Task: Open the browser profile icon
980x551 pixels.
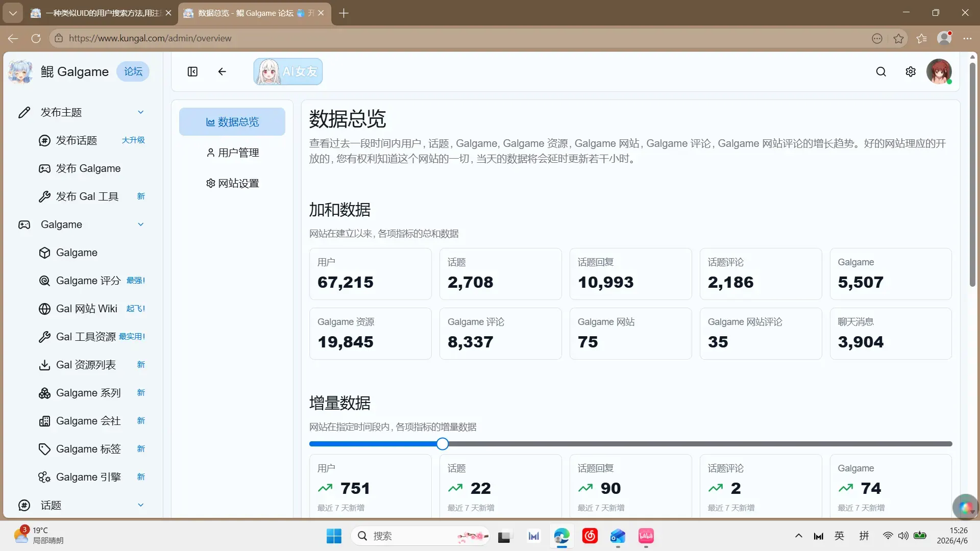Action: coord(945,38)
